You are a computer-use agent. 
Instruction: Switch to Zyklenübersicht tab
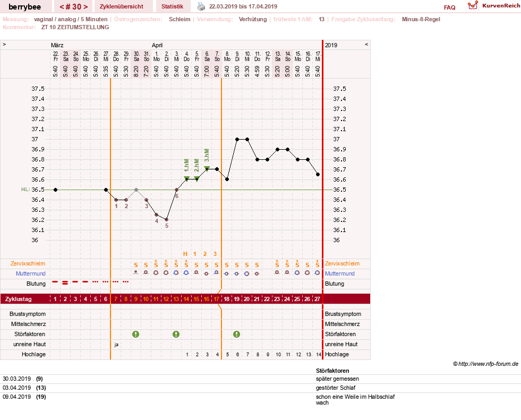121,6
